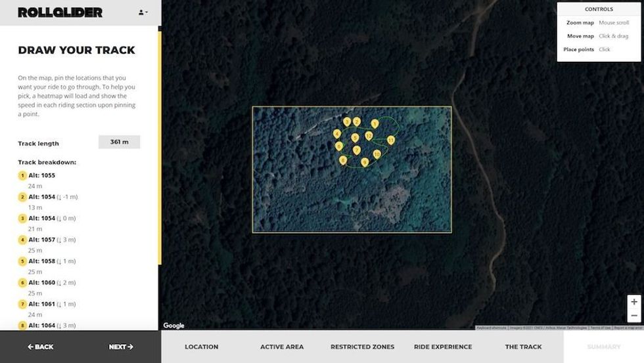The image size is (644, 363).
Task: Jump to the Summary tab
Action: pos(603,347)
